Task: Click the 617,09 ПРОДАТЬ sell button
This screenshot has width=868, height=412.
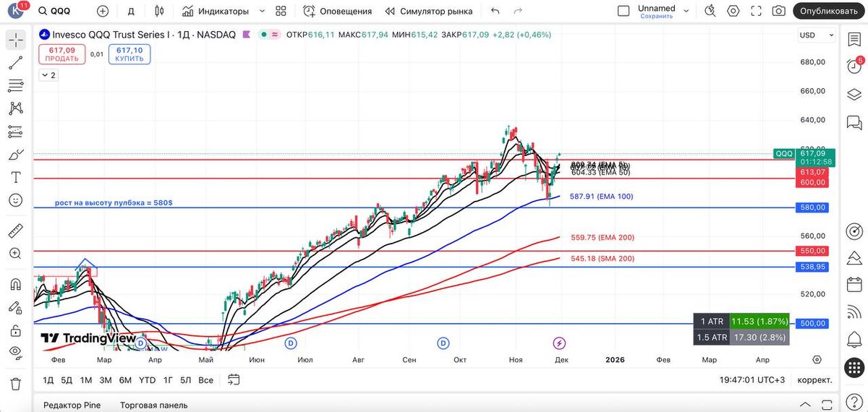Action: click(x=63, y=54)
